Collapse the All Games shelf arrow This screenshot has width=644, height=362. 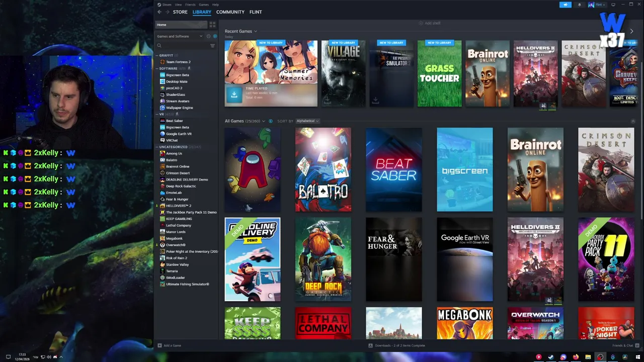tap(633, 121)
